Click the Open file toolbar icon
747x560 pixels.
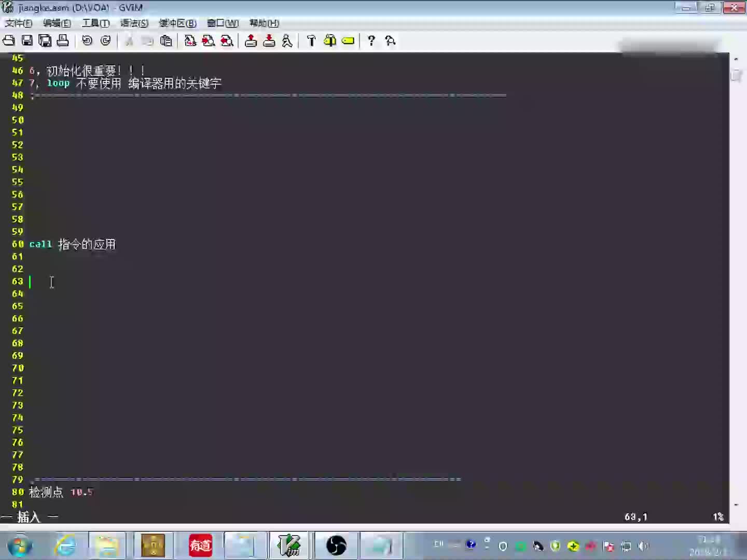tap(9, 40)
